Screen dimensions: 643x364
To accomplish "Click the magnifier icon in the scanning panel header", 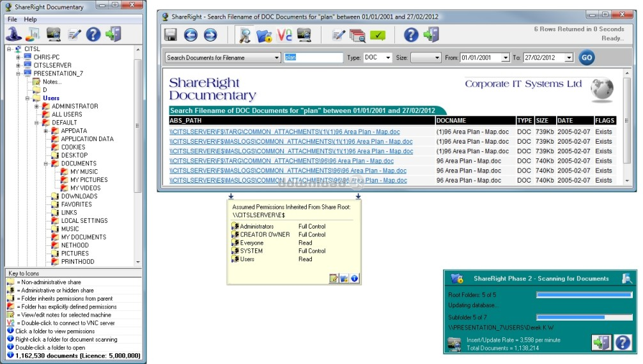I will click(x=626, y=278).
